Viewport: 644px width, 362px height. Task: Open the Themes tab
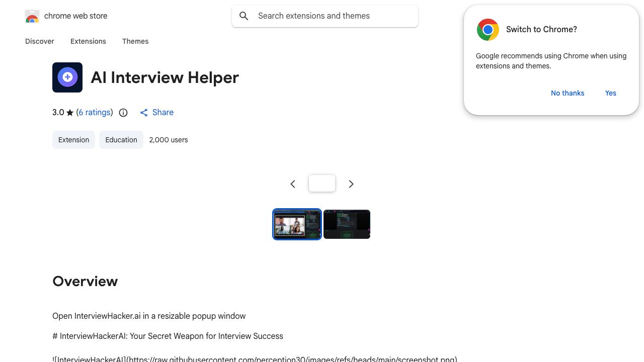(135, 41)
